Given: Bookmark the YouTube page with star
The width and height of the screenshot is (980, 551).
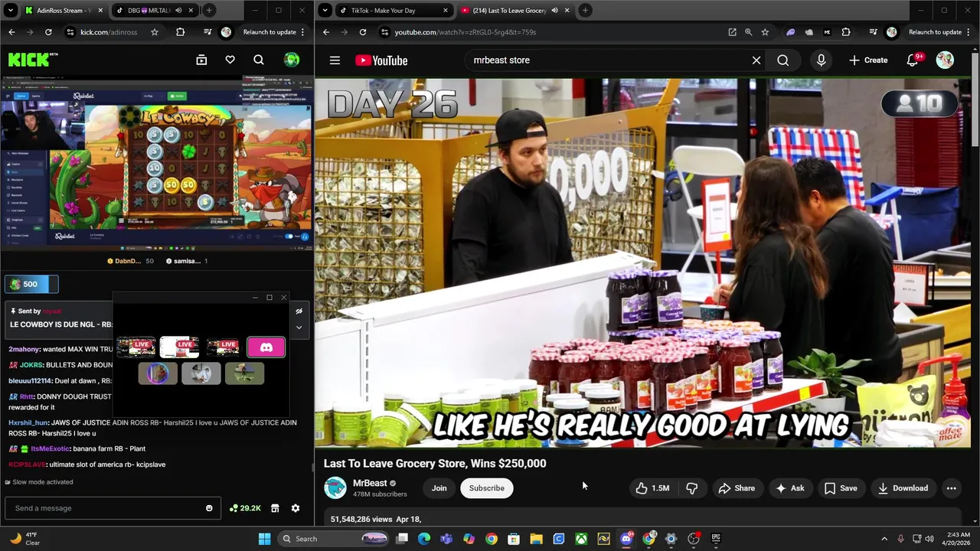Looking at the screenshot, I should point(765,32).
